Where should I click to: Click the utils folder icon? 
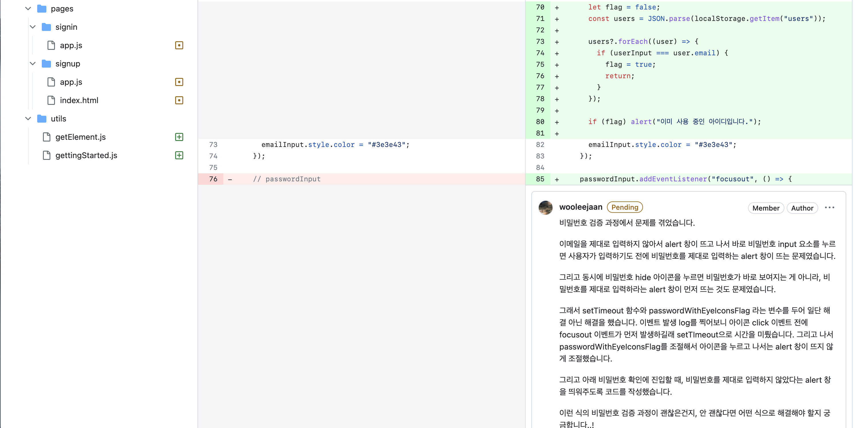coord(42,119)
